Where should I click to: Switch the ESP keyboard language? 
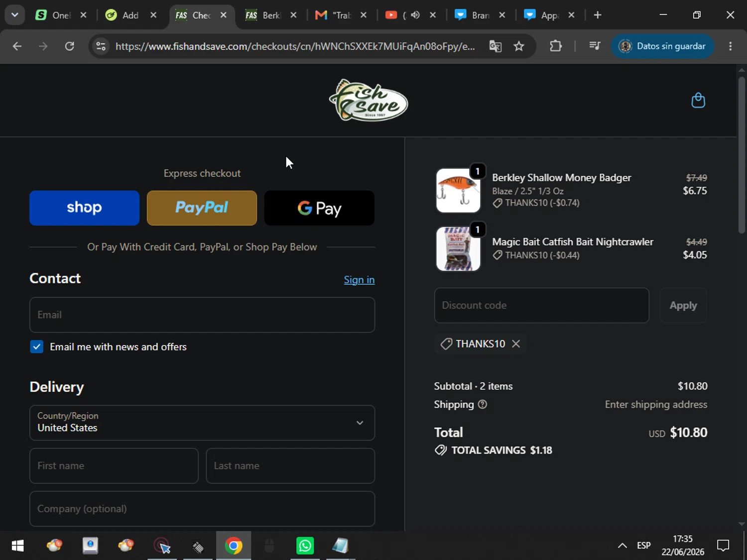(643, 546)
